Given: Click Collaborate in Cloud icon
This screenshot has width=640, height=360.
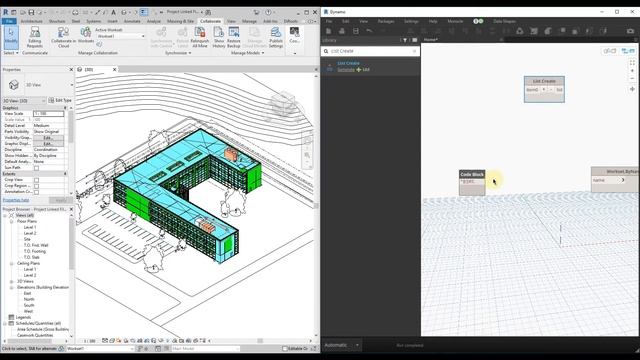Looking at the screenshot, I should [x=63, y=37].
